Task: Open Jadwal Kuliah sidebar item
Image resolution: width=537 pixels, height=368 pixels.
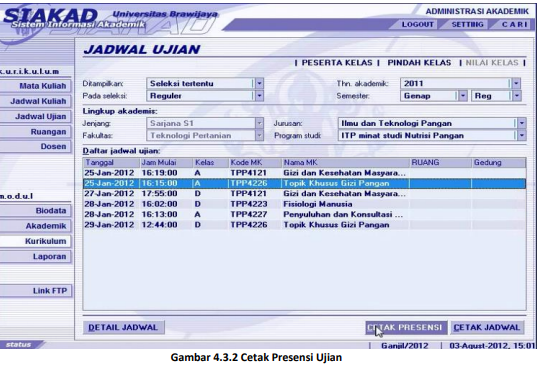Action: (x=36, y=101)
